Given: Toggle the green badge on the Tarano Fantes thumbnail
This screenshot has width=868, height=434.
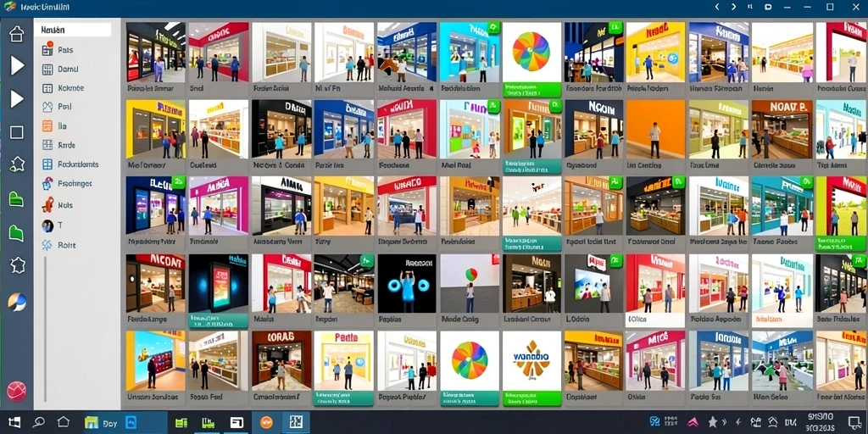Looking at the screenshot, I should point(807,182).
